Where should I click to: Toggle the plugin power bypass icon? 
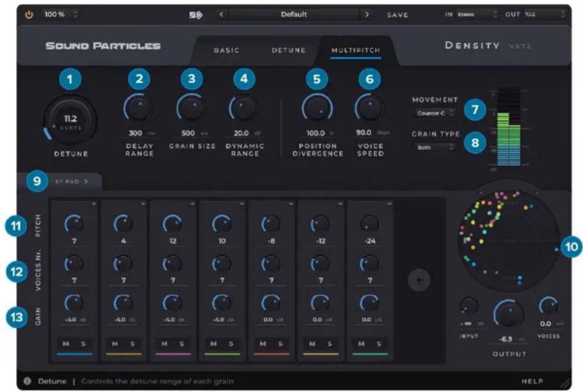(29, 15)
